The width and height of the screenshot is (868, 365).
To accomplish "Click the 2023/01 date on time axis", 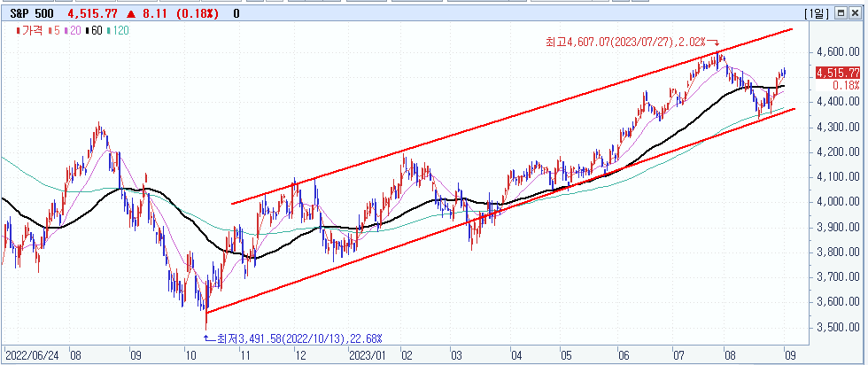I will point(367,355).
